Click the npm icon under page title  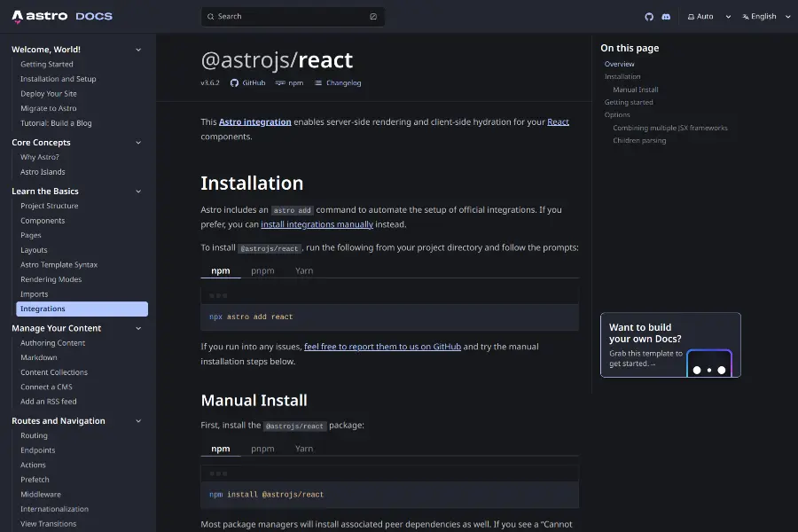pyautogui.click(x=280, y=82)
